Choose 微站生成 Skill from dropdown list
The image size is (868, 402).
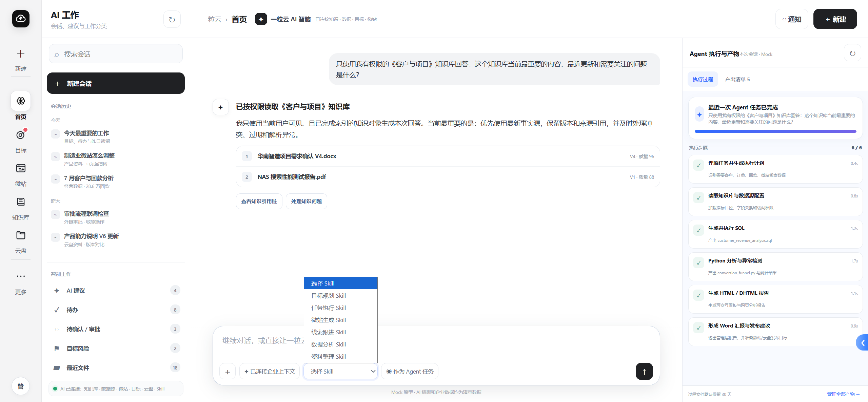tap(341, 320)
